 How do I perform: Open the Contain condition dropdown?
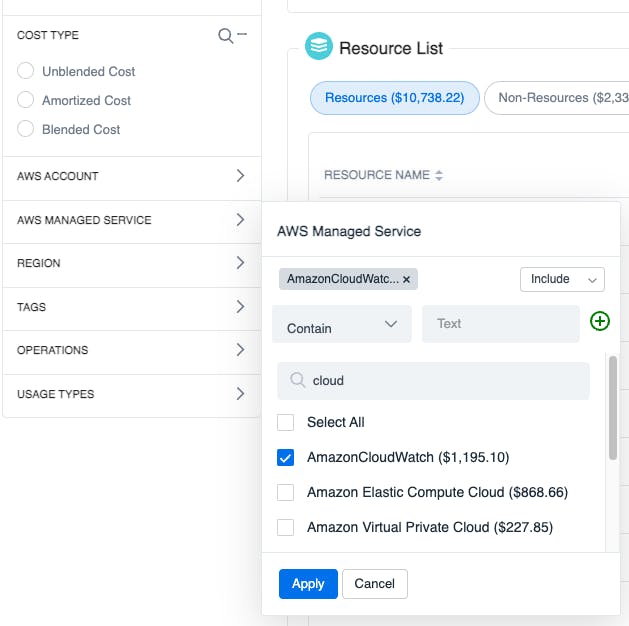(342, 325)
